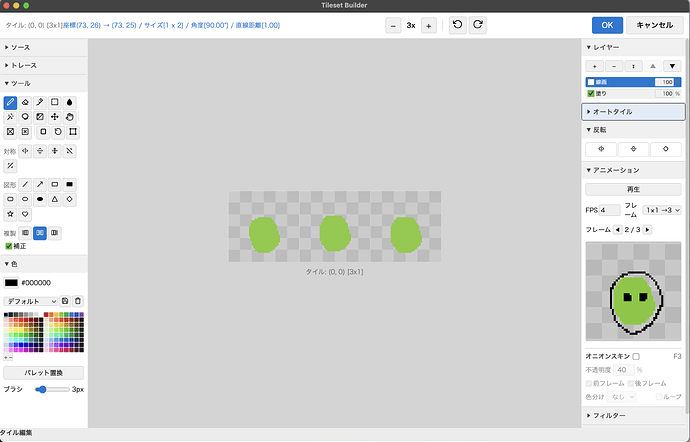Flip horizontally in 反転 section
690x442 pixels.
click(x=601, y=149)
